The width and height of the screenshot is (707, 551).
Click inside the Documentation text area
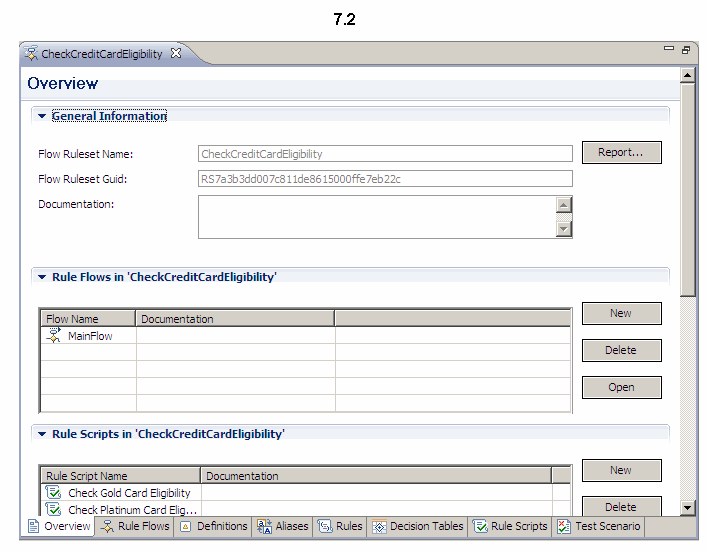pos(375,216)
